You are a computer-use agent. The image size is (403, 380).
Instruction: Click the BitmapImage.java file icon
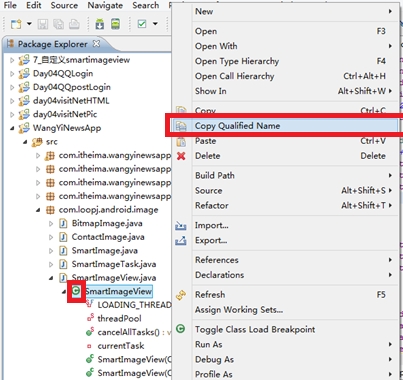point(63,223)
